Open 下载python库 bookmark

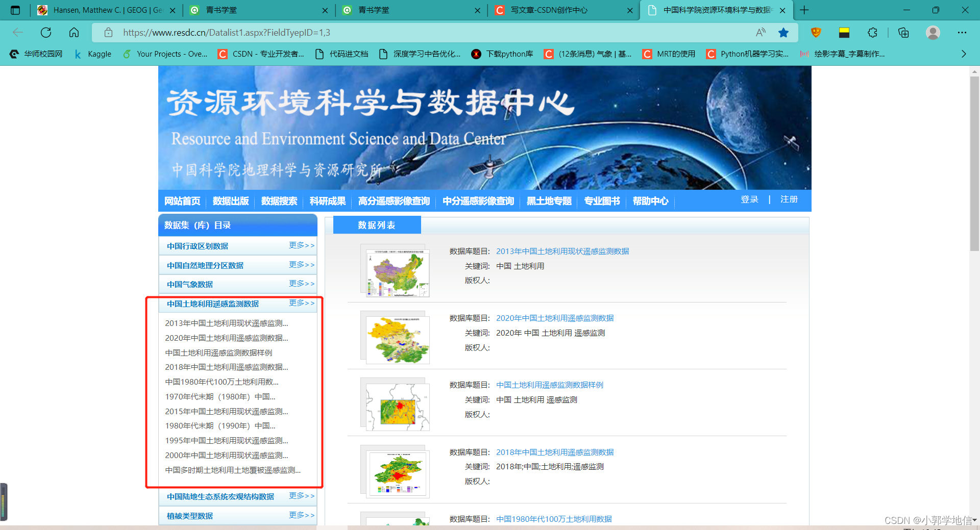point(503,54)
